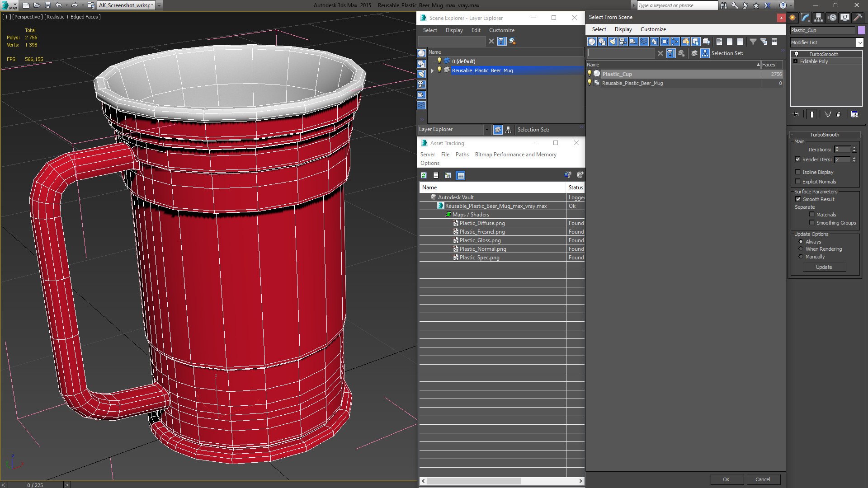Click Refresh icon in Asset Tracking
Image resolution: width=868 pixels, height=488 pixels.
[424, 175]
